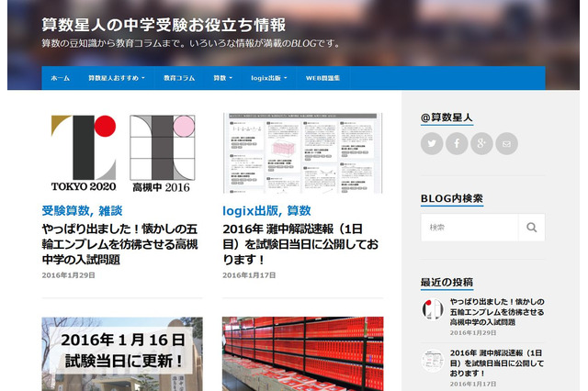This screenshot has height=391, width=588.
Task: Expand the logix出版 dropdown menu
Action: click(x=269, y=78)
